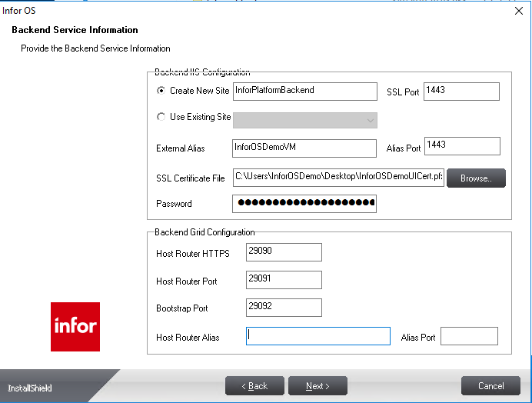Click the InstallShield text in footer
The height and width of the screenshot is (403, 532).
click(x=30, y=388)
